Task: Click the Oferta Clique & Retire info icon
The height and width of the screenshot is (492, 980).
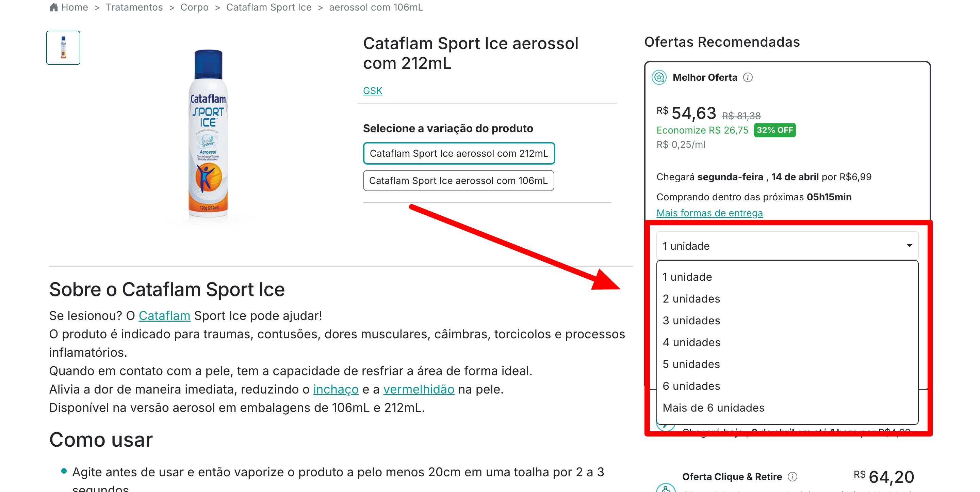Action: point(793,476)
